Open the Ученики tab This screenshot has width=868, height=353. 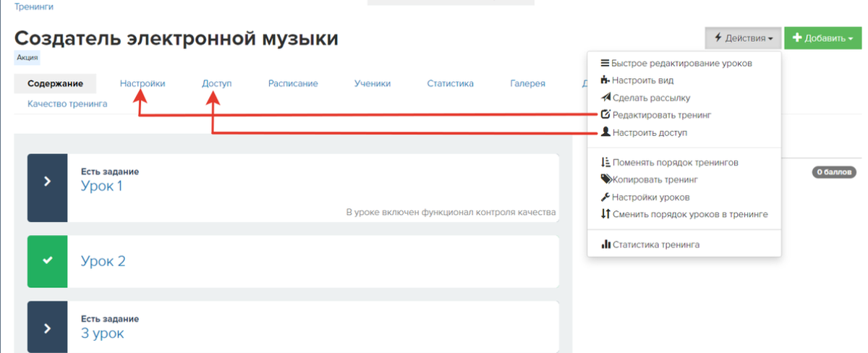(x=373, y=83)
